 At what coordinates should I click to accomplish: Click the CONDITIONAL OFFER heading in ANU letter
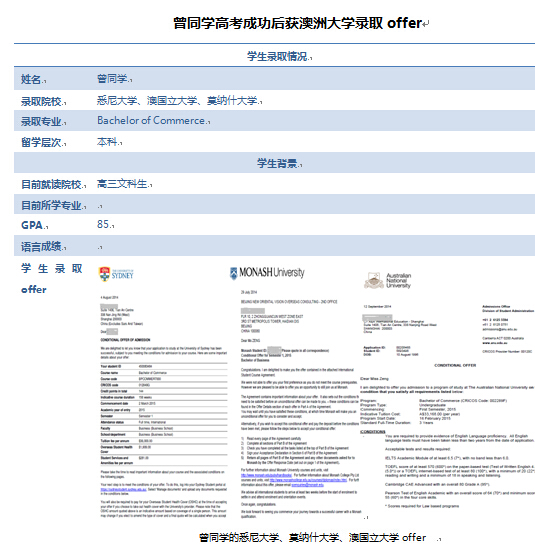click(x=455, y=365)
